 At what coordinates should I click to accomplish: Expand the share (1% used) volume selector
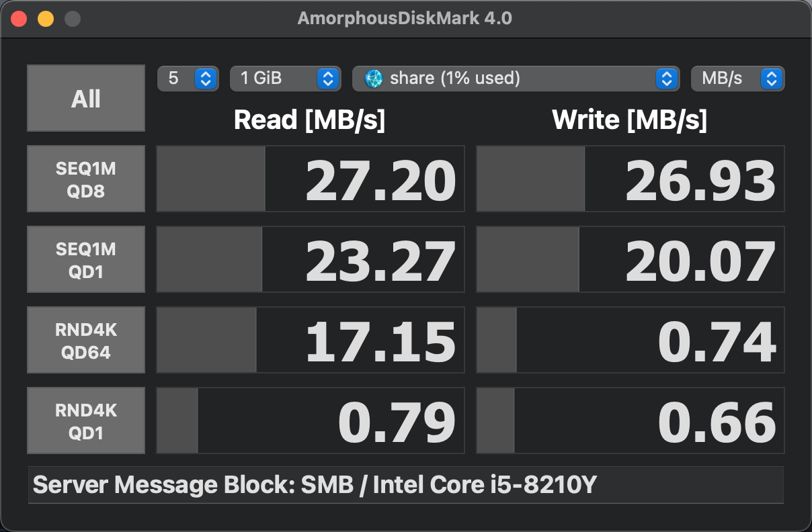pos(514,79)
